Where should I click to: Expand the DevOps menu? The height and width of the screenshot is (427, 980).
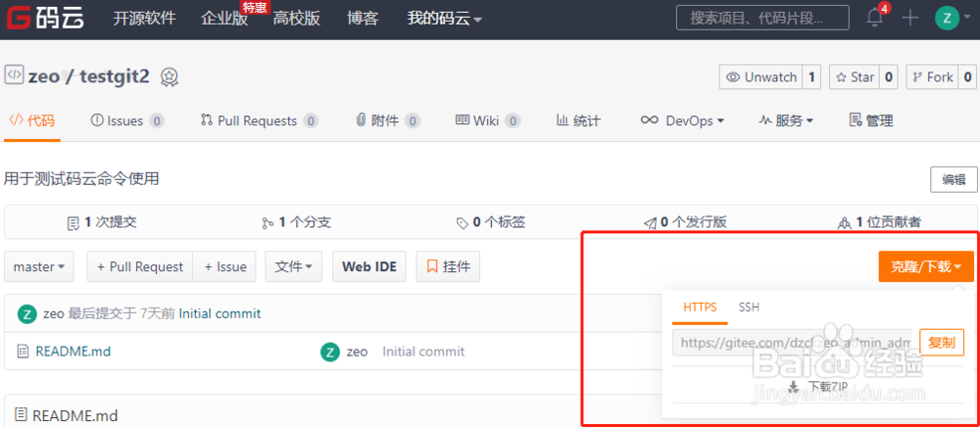coord(682,120)
